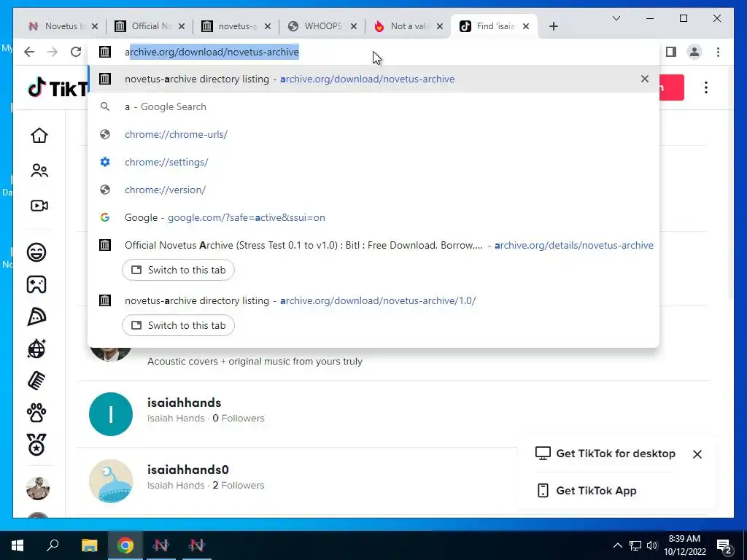Click the browser forward arrow
The height and width of the screenshot is (560, 747).
click(x=53, y=52)
